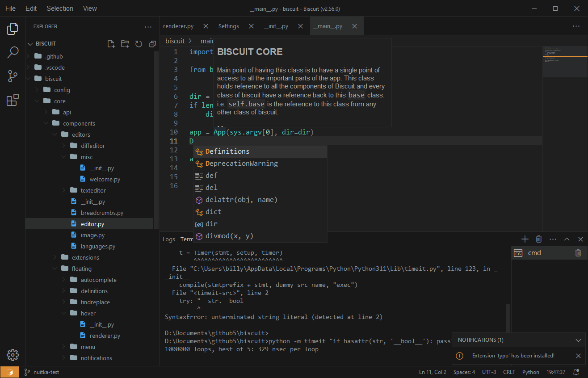588x378 pixels.
Task: Click the code minimap preview
Action: [x=565, y=62]
